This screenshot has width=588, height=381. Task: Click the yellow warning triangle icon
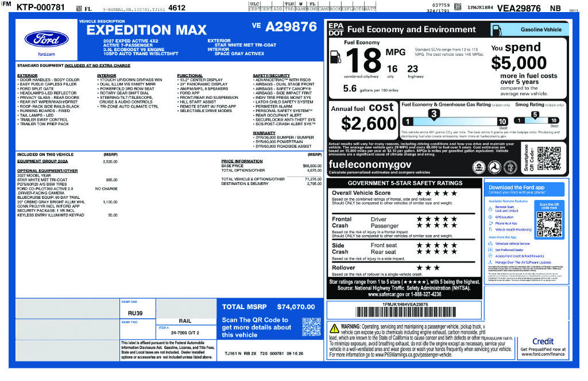334,329
